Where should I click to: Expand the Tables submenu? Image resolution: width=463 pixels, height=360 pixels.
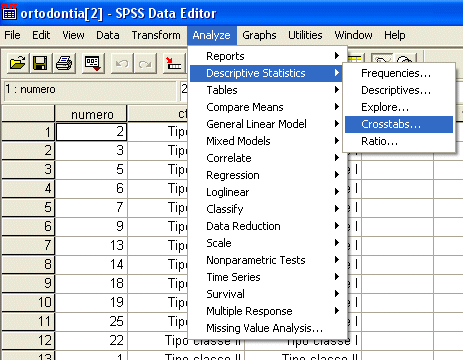tap(267, 90)
